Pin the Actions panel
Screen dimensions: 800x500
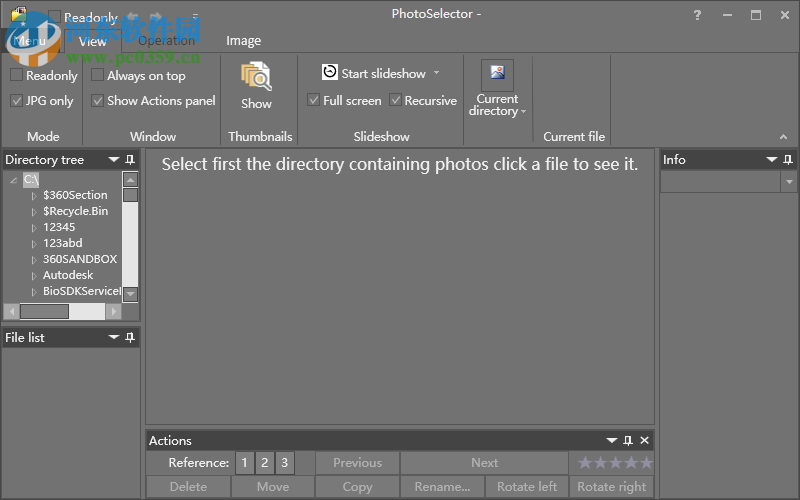coord(628,440)
